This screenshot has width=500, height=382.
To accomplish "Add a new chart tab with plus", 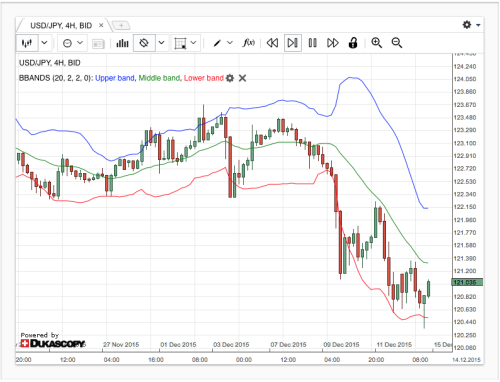I will 121,25.
